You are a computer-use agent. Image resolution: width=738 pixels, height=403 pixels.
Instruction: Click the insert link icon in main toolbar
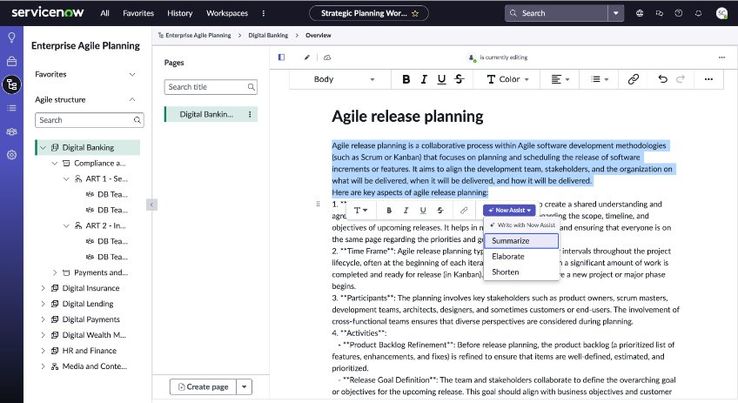click(x=633, y=79)
